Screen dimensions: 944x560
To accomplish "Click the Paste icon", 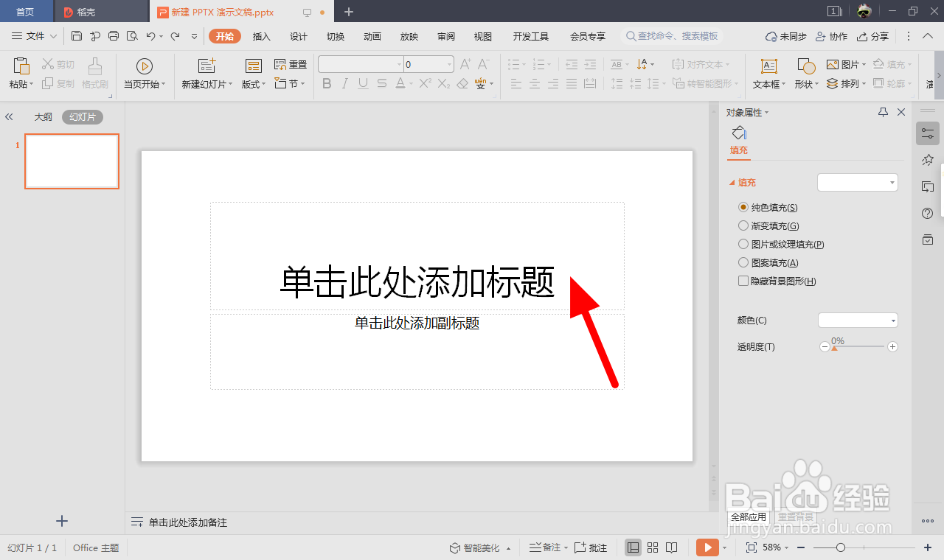I will [21, 66].
